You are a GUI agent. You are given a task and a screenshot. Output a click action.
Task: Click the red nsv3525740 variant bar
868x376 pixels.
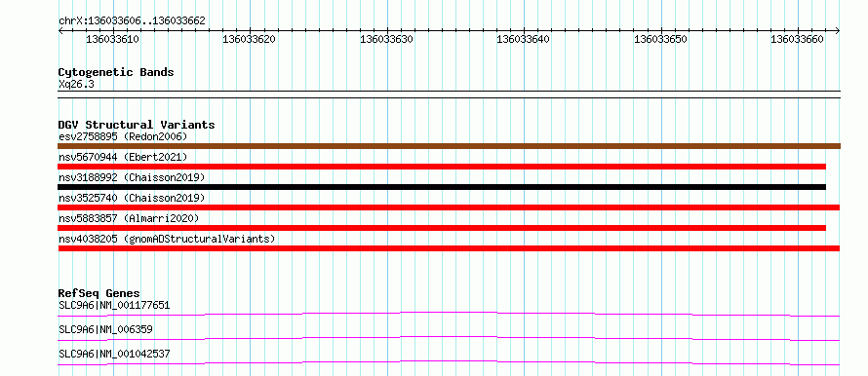click(449, 207)
